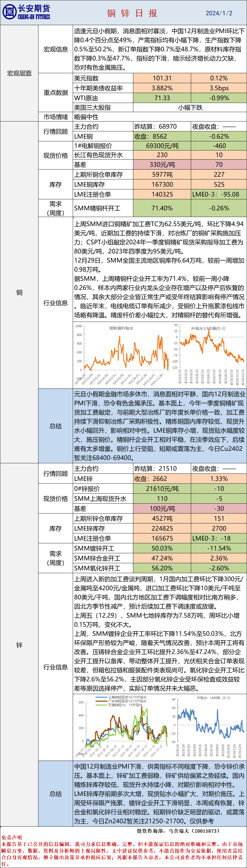247x868 pixels.
Task: Select the 免责声明 heading
Action: [x=11, y=837]
